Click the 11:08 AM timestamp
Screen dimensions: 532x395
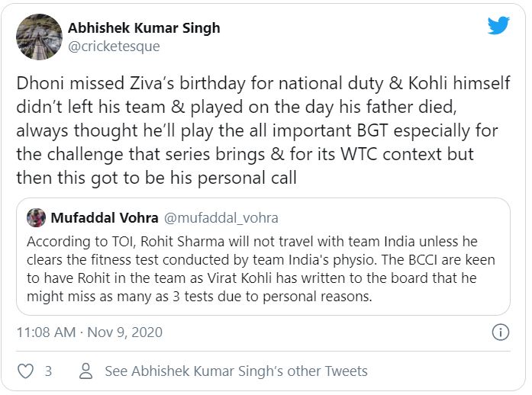pos(46,332)
